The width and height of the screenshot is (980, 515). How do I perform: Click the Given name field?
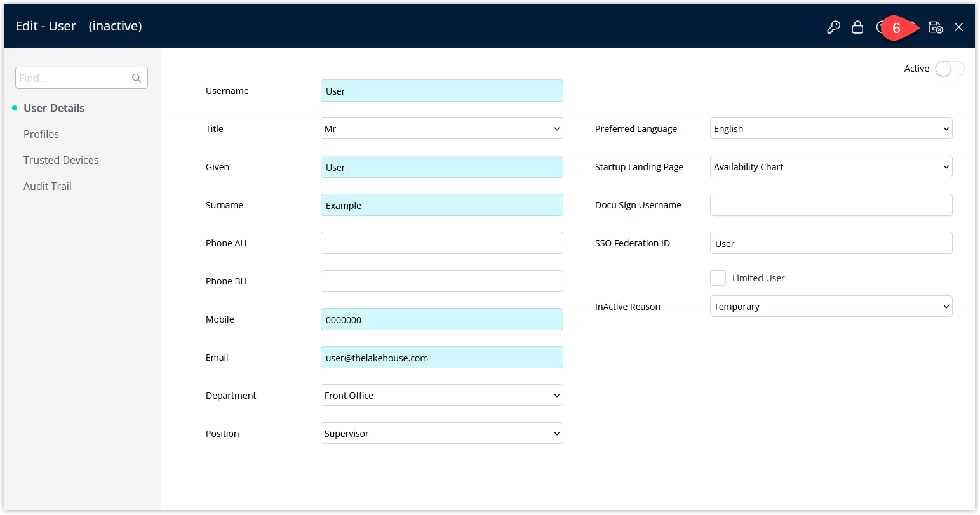[442, 167]
